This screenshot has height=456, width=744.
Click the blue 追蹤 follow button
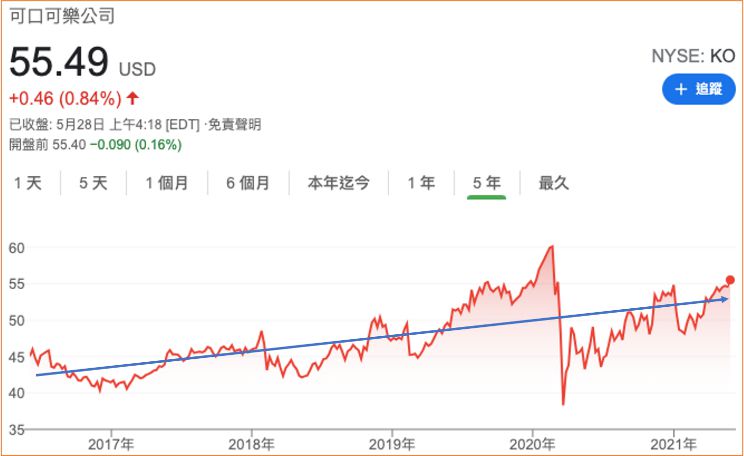pyautogui.click(x=698, y=89)
